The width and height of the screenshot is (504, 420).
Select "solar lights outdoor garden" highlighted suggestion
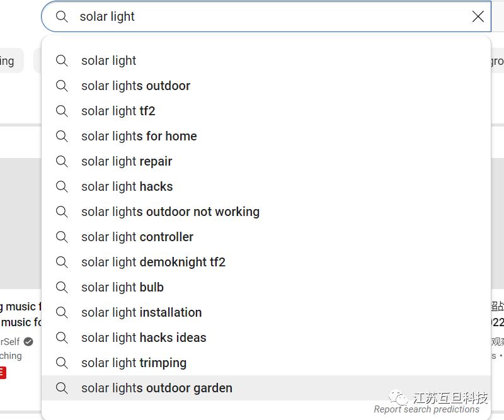coord(156,388)
